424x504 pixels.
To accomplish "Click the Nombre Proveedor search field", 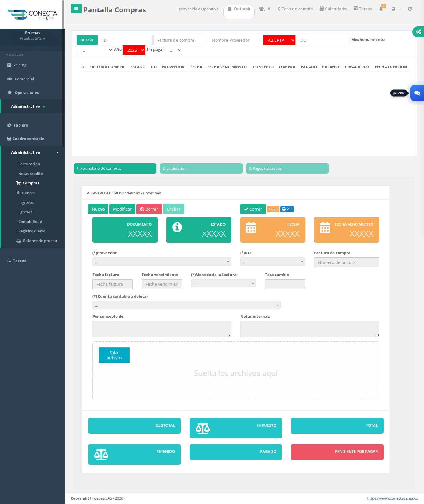I will pyautogui.click(x=235, y=40).
